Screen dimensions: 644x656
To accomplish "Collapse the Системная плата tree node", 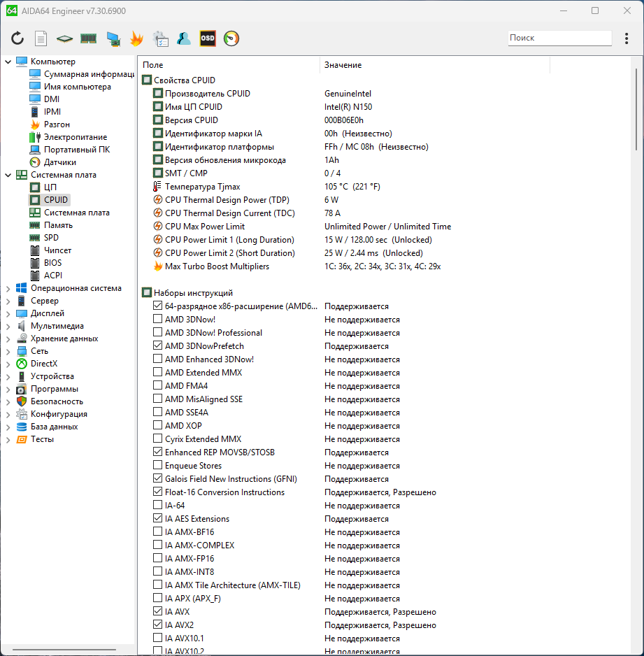I will click(x=8, y=175).
